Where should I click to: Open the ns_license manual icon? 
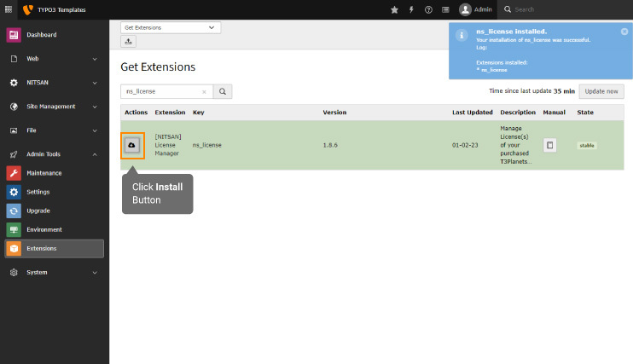(x=550, y=145)
